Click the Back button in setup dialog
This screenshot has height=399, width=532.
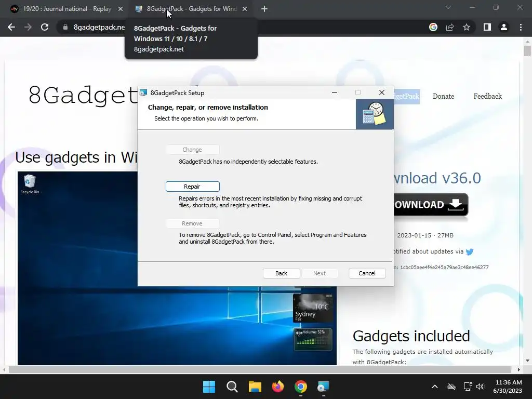tap(281, 273)
